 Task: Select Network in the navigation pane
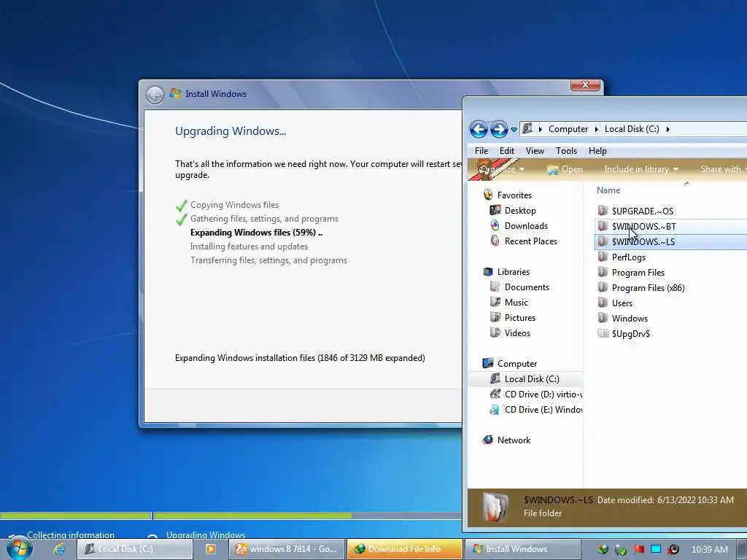[x=514, y=440]
